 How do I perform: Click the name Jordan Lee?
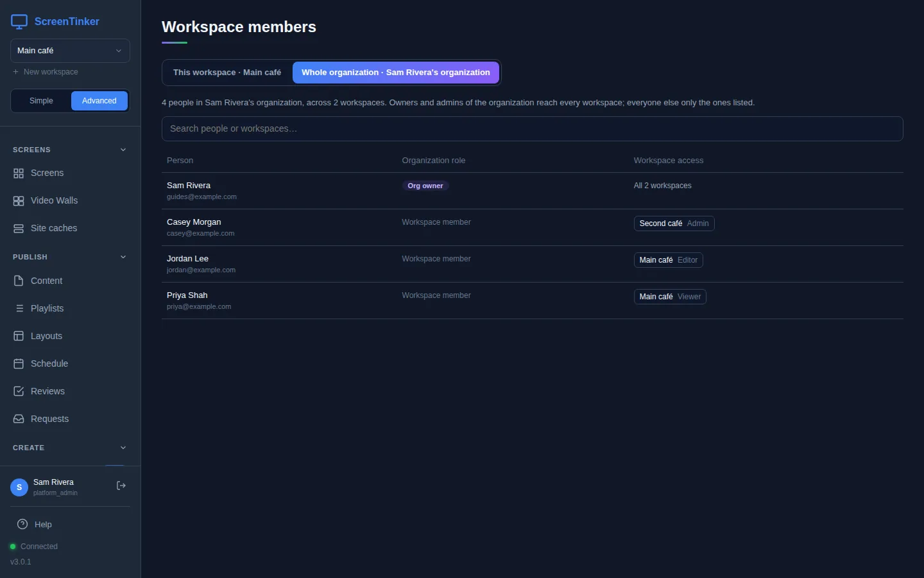tap(187, 259)
